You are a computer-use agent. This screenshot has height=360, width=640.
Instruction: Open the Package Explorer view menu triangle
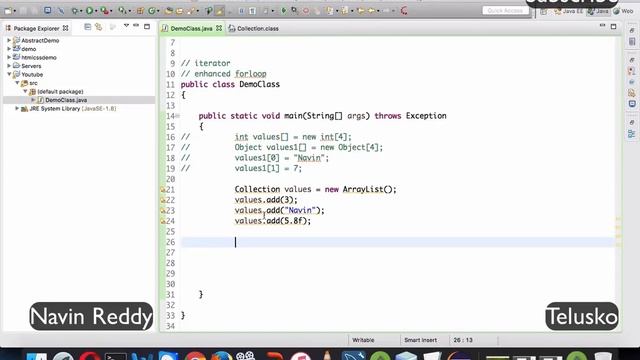[126, 26]
